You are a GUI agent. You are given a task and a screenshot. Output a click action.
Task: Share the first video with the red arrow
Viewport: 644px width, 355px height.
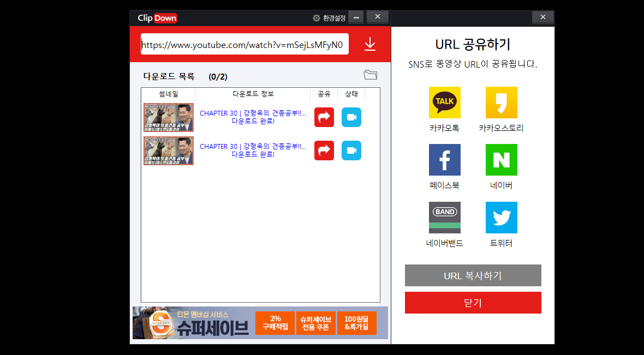click(324, 117)
